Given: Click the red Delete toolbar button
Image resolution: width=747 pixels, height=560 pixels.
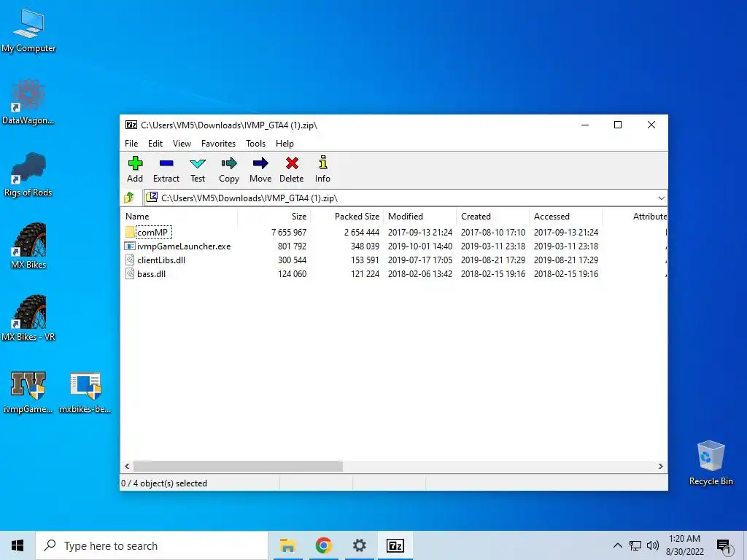Looking at the screenshot, I should (292, 169).
